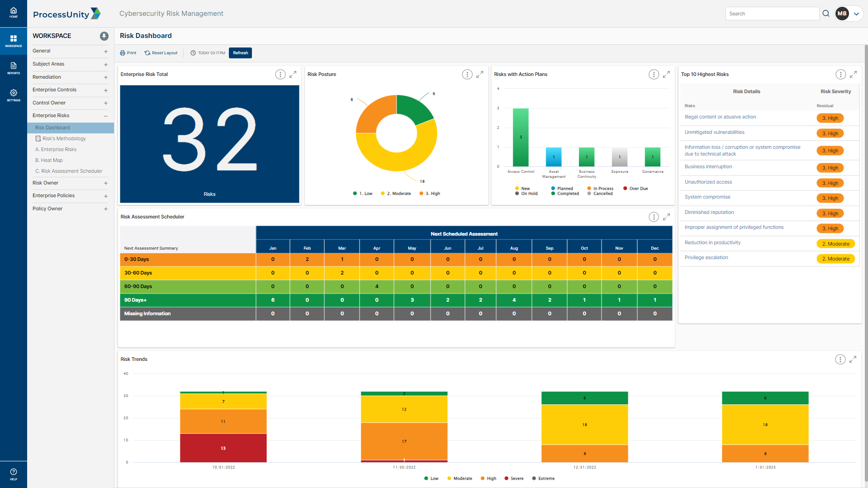Viewport: 868px width, 488px height.
Task: Expand Risk Assessment Scheduler widget
Action: tap(667, 217)
